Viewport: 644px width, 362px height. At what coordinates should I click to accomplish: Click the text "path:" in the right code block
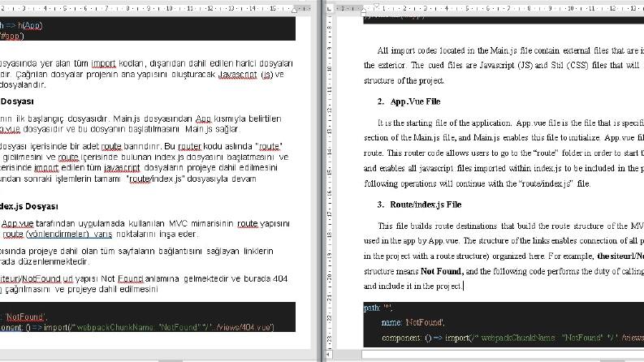point(372,308)
